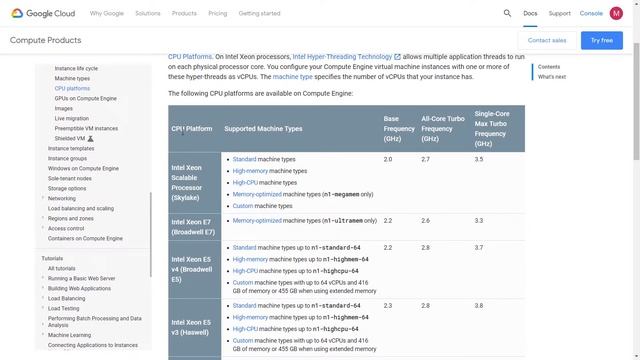The image size is (640, 360).
Task: Open All tutorials in the sidebar
Action: click(62, 269)
